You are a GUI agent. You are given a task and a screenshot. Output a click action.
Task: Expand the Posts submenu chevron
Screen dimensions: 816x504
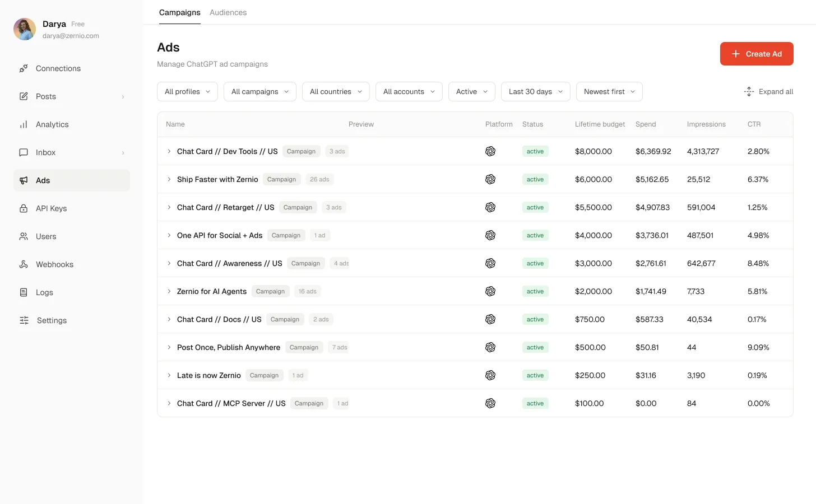pyautogui.click(x=123, y=97)
